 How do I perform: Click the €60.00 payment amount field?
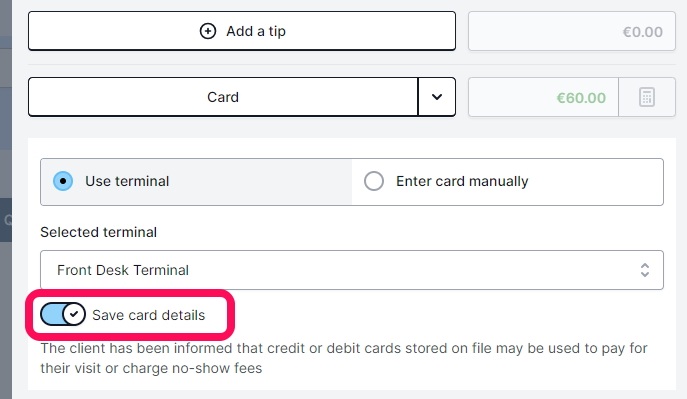543,97
